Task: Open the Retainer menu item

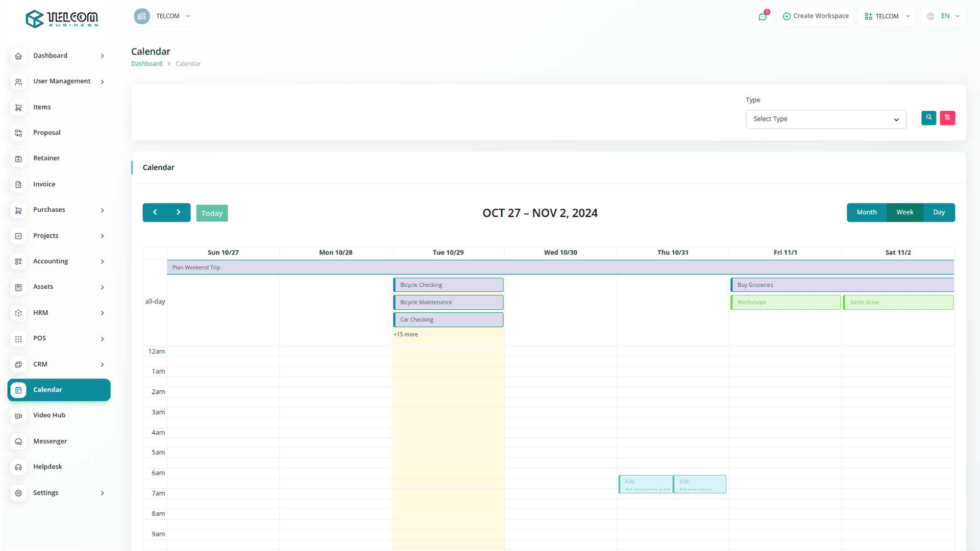Action: pyautogui.click(x=46, y=158)
